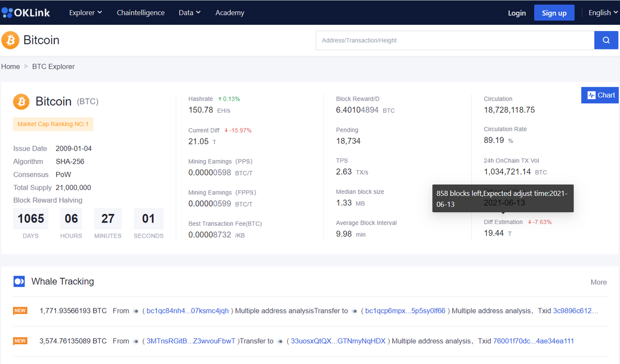Open transaction Txid 3c9896c612…
The image size is (620, 364).
click(x=576, y=311)
